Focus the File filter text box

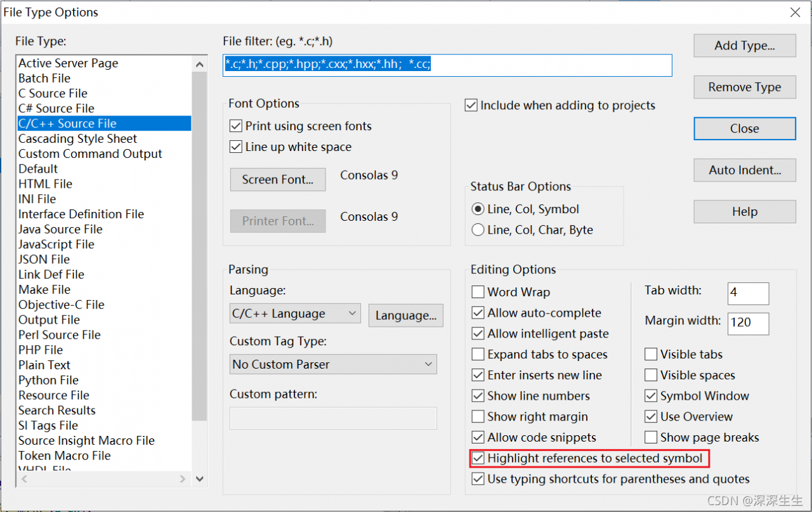click(x=447, y=65)
